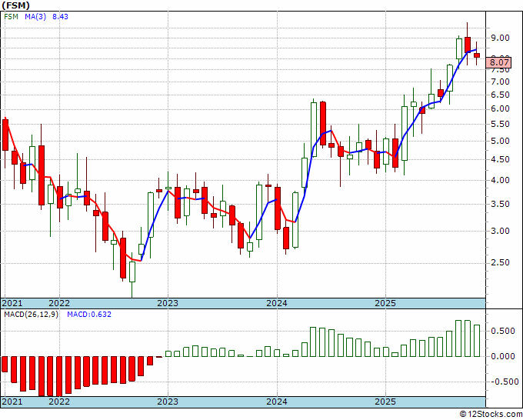Click 2021 on the price chart timeline

pyautogui.click(x=12, y=303)
